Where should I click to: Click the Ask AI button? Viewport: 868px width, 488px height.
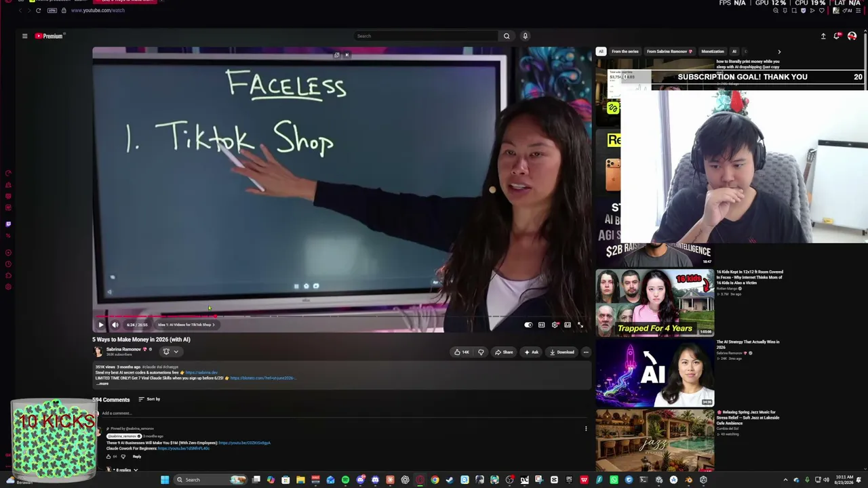[532, 352]
